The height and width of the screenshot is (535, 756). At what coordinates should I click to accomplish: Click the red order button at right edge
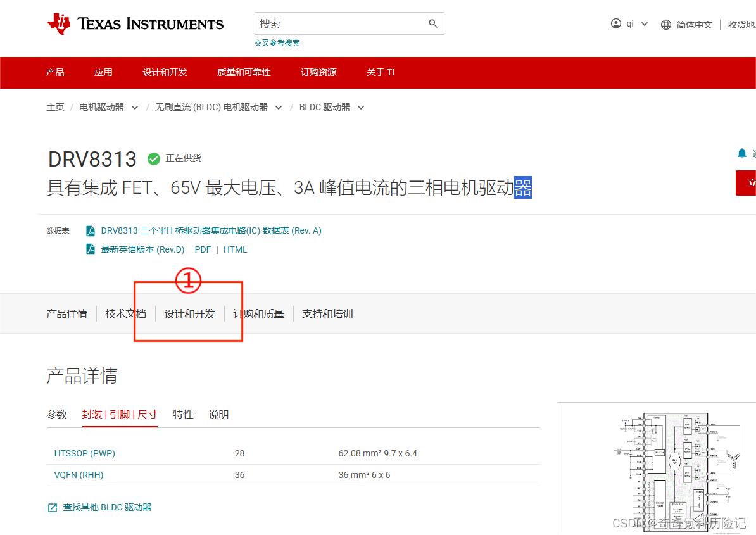coord(746,183)
